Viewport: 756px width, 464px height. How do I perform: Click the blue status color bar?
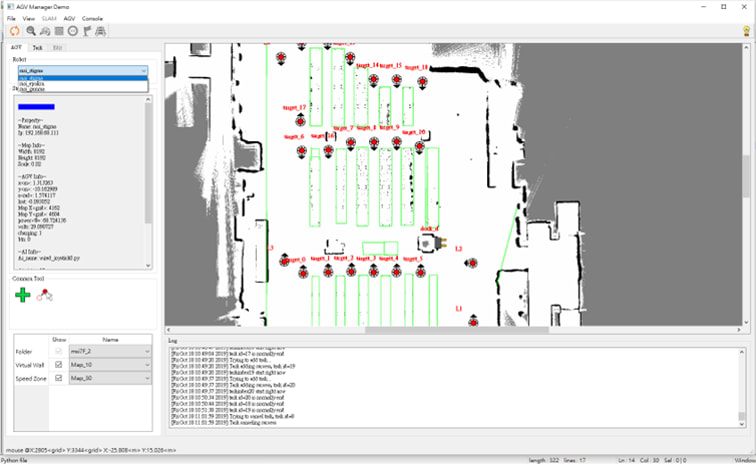point(36,107)
